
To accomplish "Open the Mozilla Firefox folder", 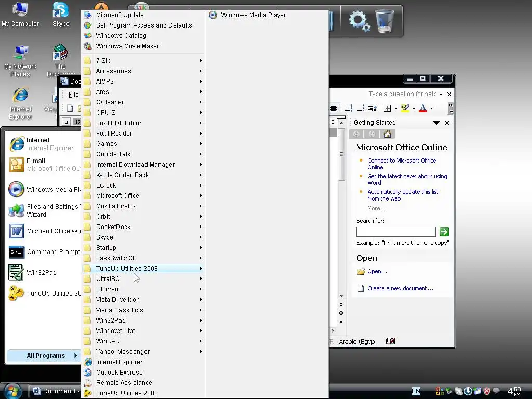I will (142, 206).
